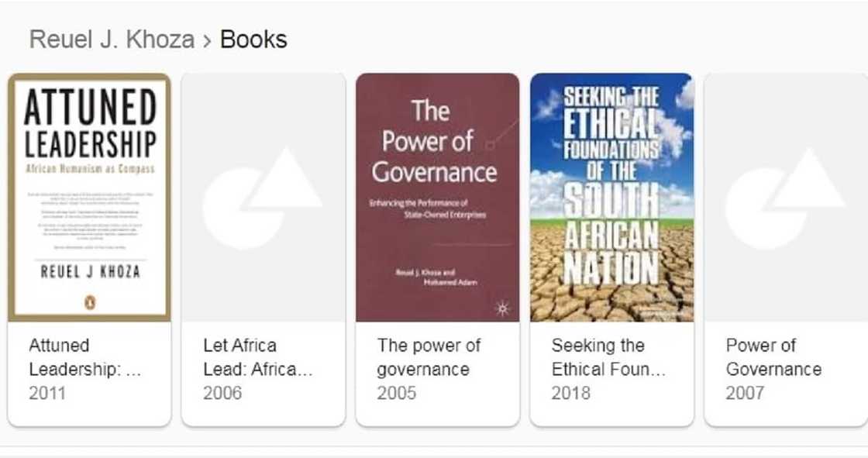Viewport: 868px width, 458px height.
Task: Click the 2011 year under Attuned Leadership
Action: coord(47,394)
